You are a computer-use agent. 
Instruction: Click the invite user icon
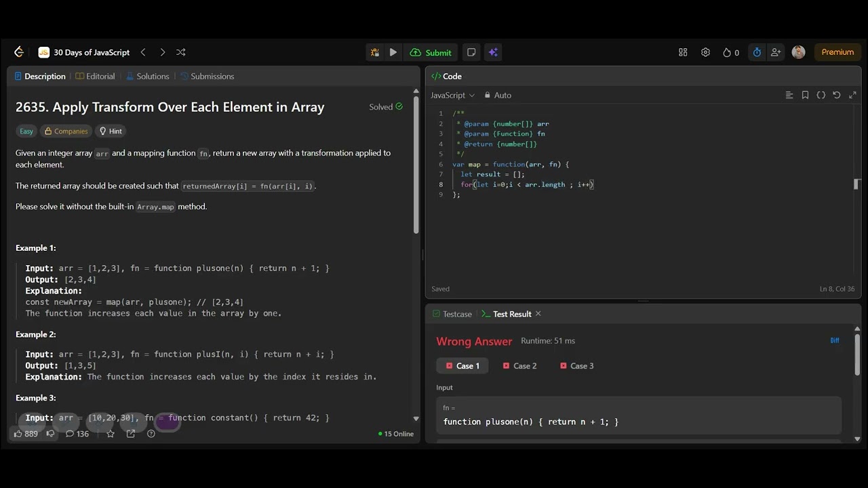[776, 52]
